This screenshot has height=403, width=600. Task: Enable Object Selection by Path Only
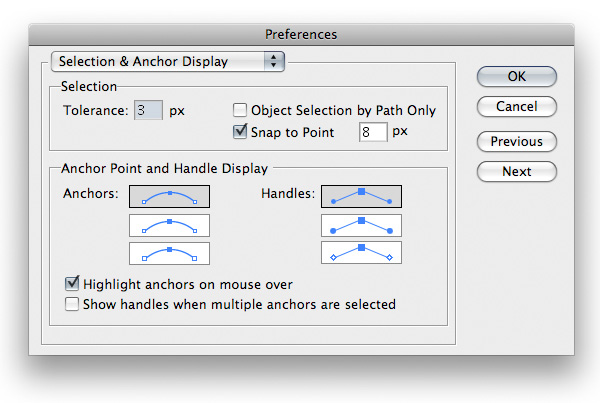[x=240, y=111]
